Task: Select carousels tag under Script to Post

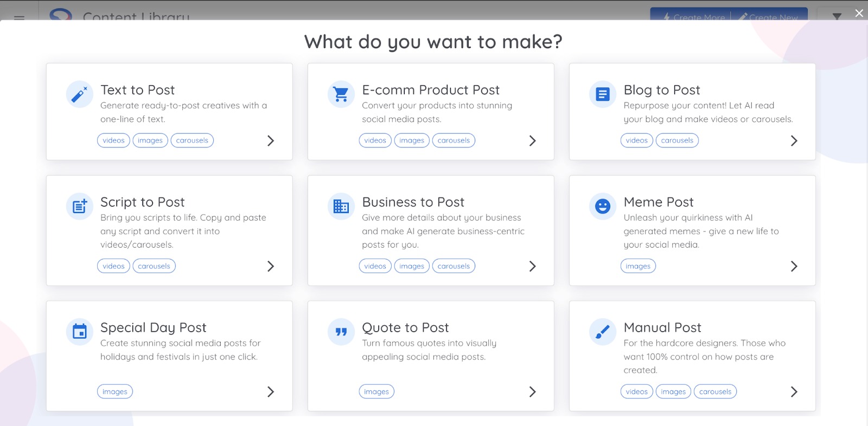Action: [154, 266]
